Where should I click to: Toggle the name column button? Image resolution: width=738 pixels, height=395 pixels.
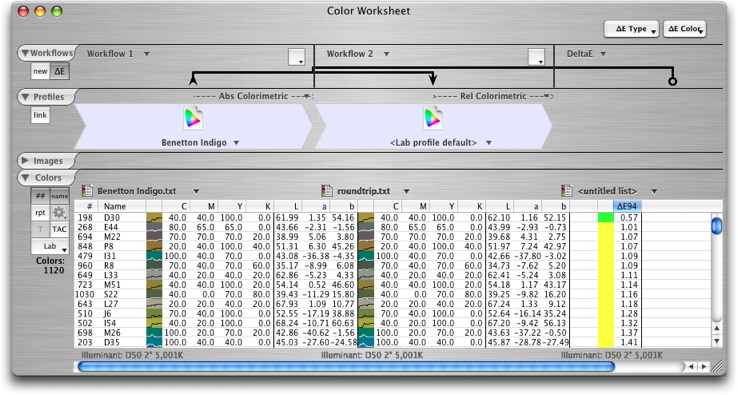[x=59, y=196]
